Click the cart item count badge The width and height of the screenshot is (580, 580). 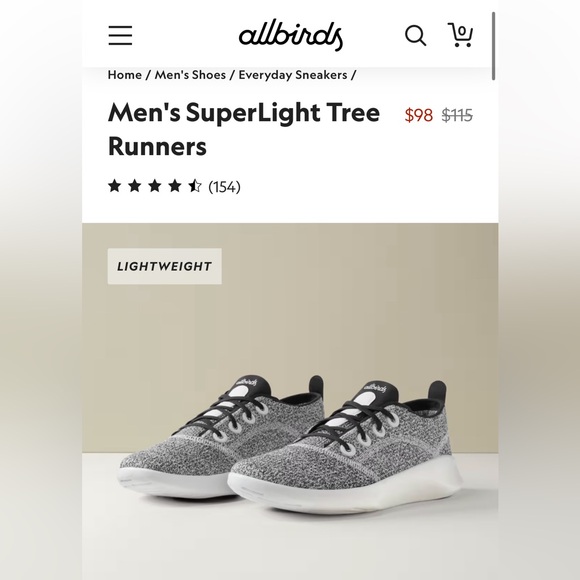click(461, 31)
